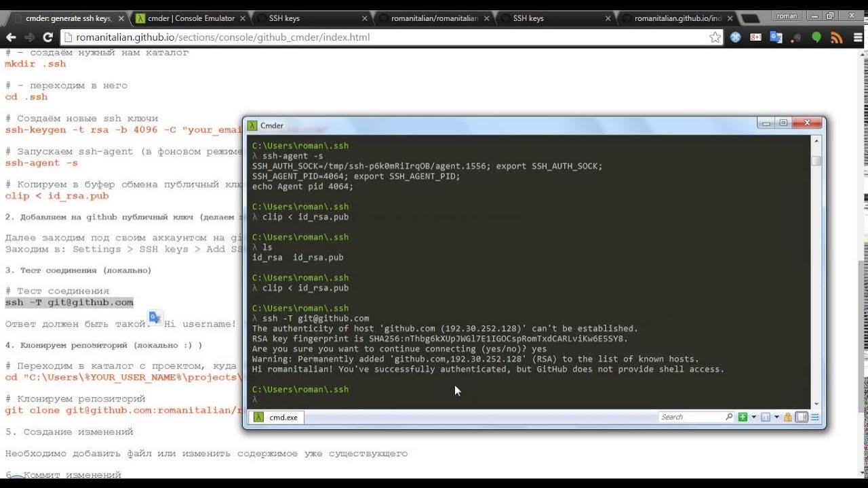Create new console with green plus icon

coord(743,417)
